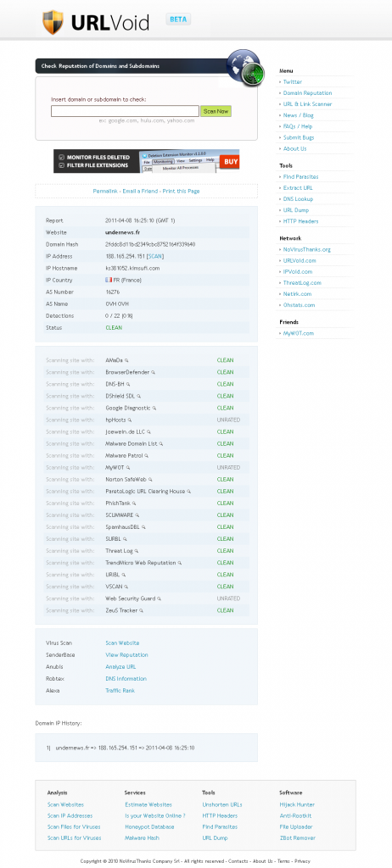Click magnifier icon beside Norton SafeWeb
Screen dimensions: 392x868
pos(151,480)
